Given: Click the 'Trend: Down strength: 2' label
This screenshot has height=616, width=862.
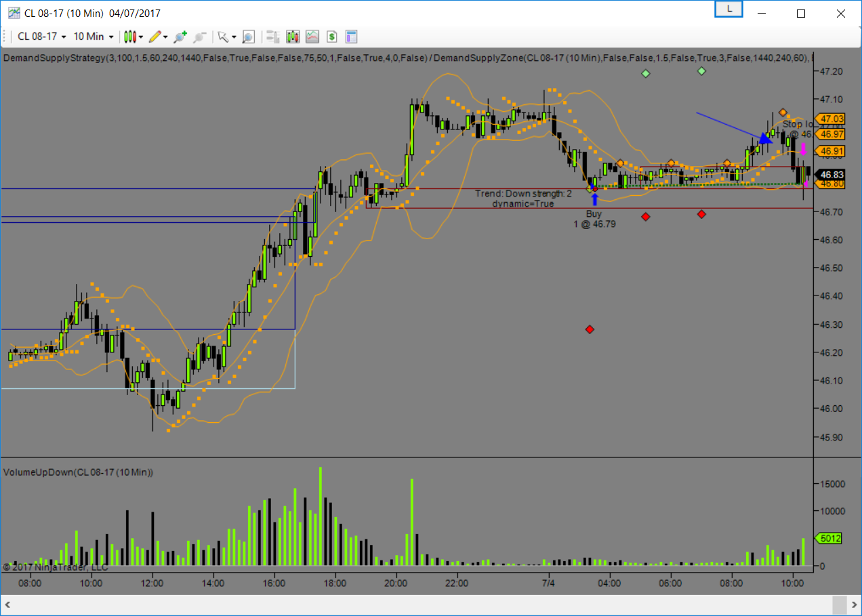Looking at the screenshot, I should click(523, 194).
